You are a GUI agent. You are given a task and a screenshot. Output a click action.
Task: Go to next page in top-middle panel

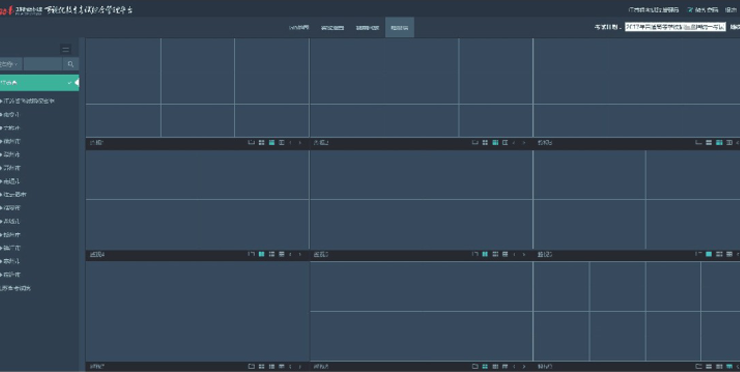[523, 143]
